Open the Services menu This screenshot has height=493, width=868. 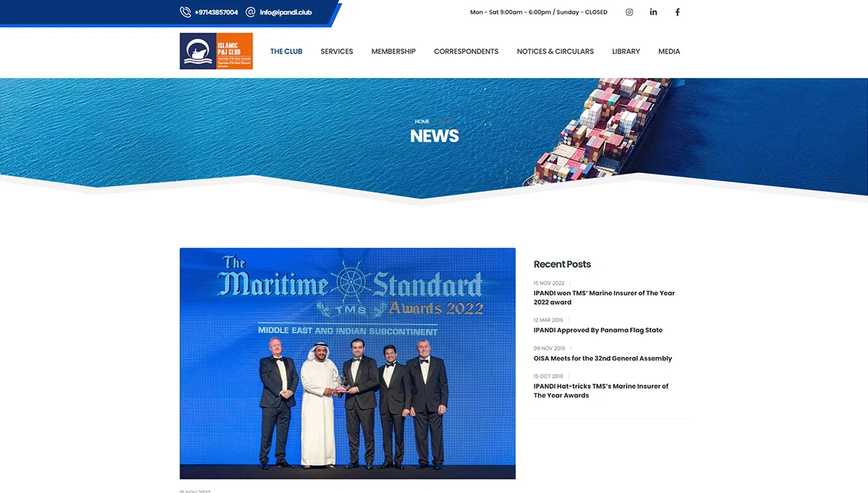pos(337,51)
